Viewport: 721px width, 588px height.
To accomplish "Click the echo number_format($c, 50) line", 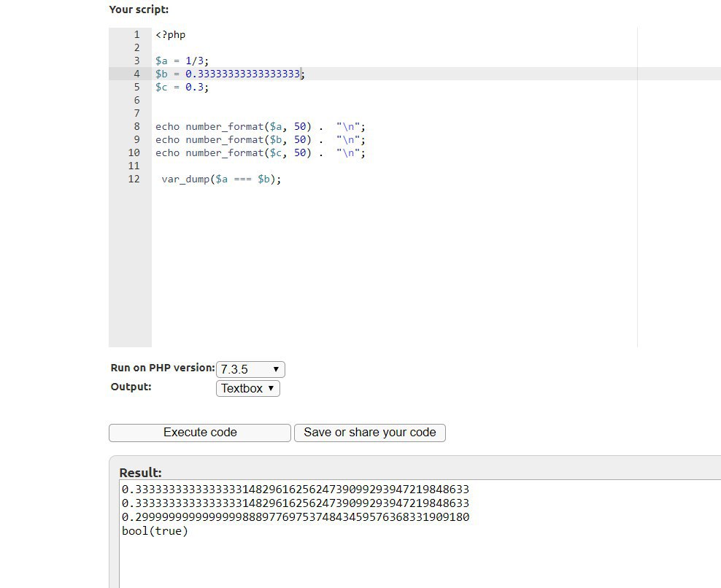I will [x=261, y=152].
